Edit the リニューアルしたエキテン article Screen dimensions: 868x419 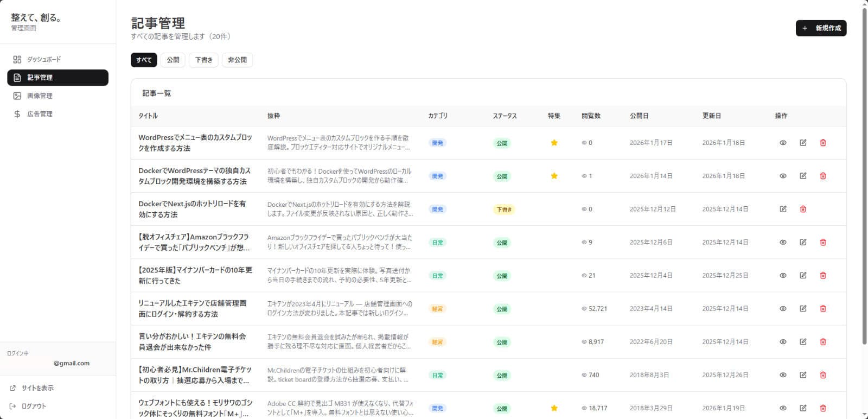point(803,308)
